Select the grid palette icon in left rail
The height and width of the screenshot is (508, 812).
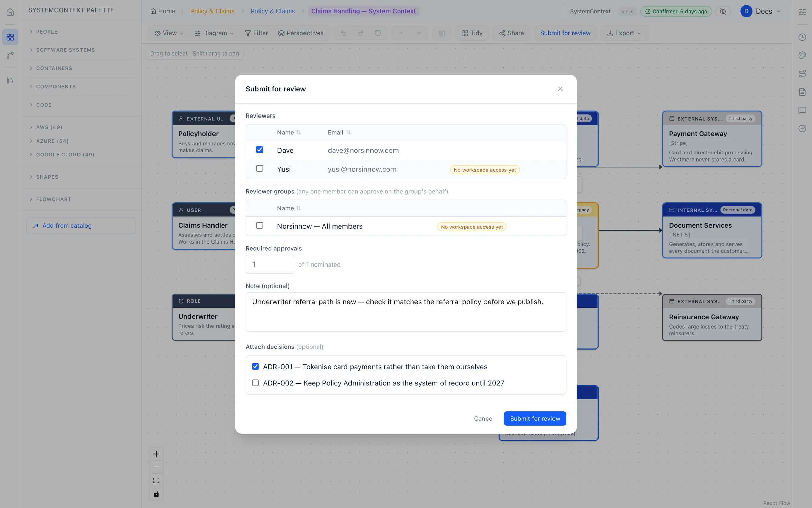(x=10, y=37)
